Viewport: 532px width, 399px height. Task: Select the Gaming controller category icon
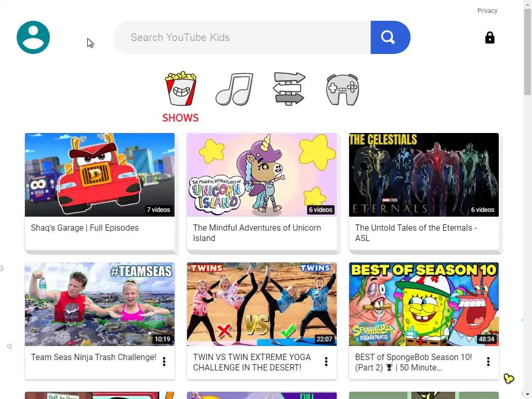343,89
